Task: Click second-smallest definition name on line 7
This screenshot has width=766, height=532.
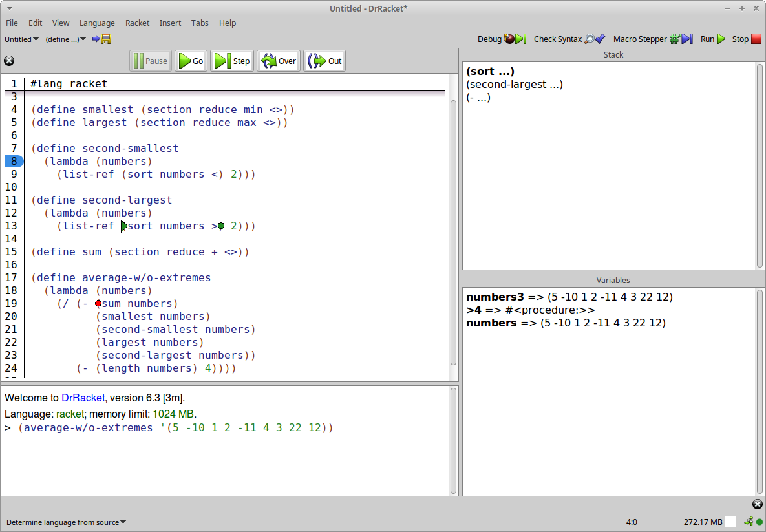Action: point(131,148)
